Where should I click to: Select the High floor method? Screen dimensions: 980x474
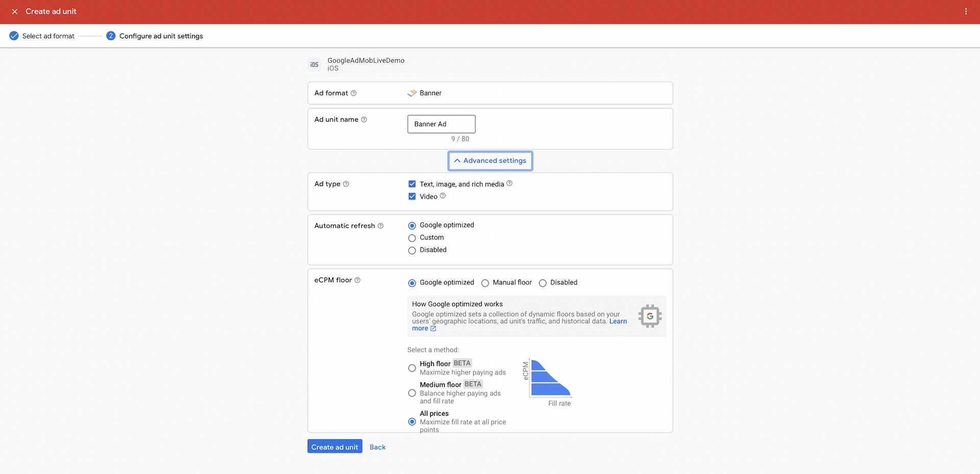pyautogui.click(x=412, y=368)
